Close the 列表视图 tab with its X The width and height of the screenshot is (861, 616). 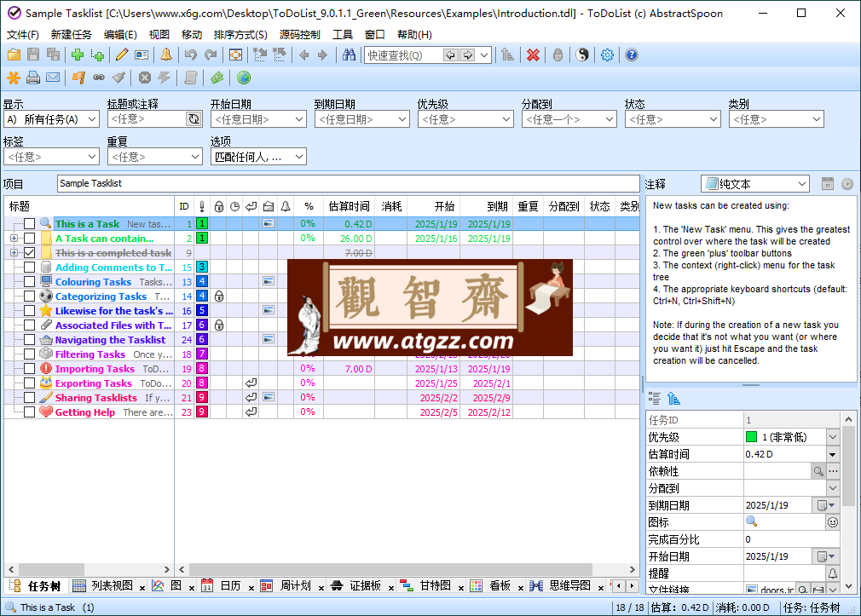[142, 588]
